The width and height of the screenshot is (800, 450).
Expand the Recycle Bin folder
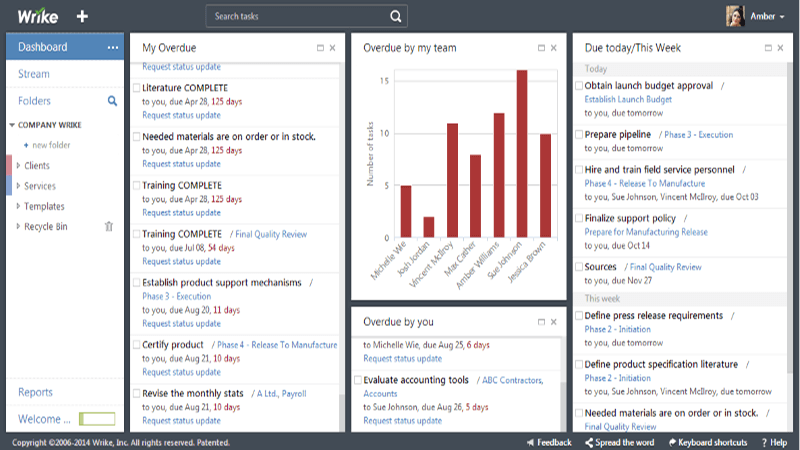pyautogui.click(x=18, y=226)
